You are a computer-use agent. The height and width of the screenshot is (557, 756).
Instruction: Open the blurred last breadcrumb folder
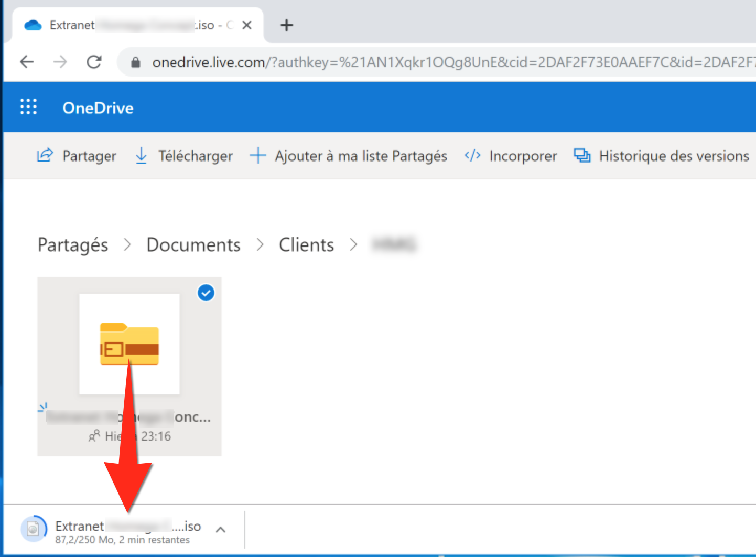[394, 244]
